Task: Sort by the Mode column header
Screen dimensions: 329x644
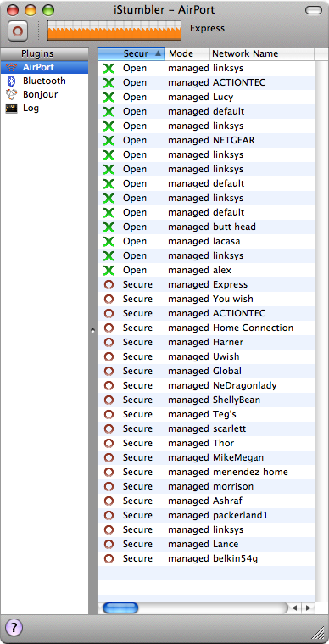Action: pos(187,53)
